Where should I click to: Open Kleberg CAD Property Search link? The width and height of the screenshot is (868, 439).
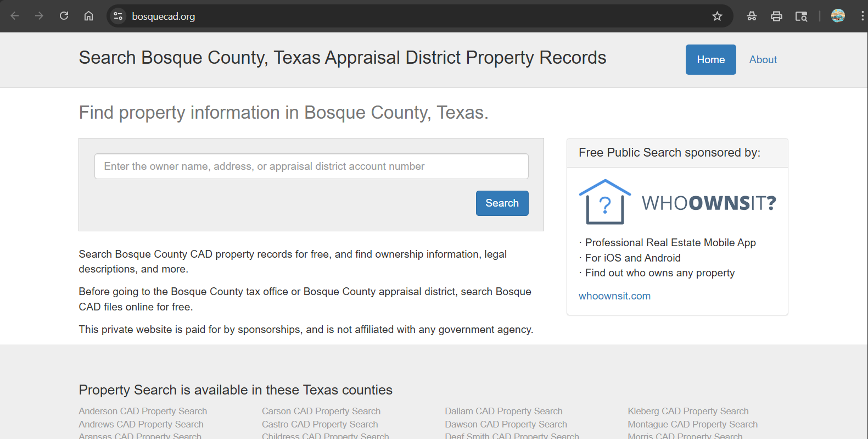point(688,411)
